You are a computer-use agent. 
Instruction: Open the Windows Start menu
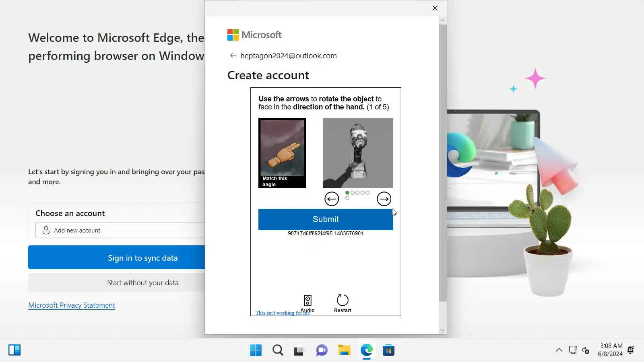[256, 350]
